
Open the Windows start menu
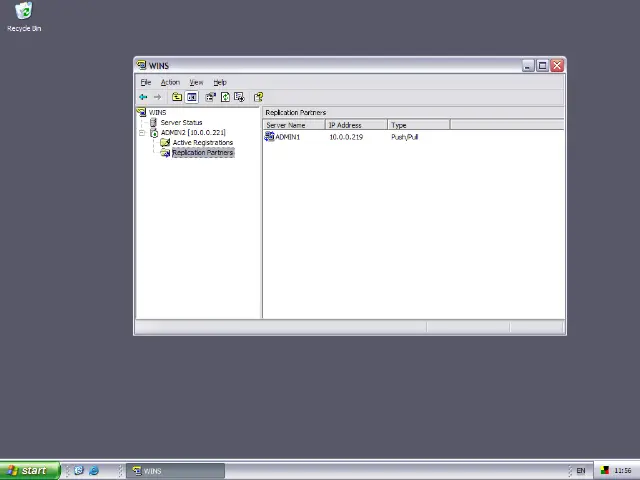point(30,471)
